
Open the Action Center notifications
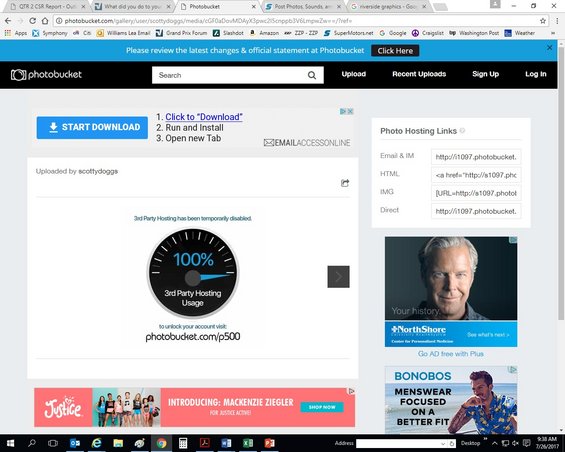point(526,443)
